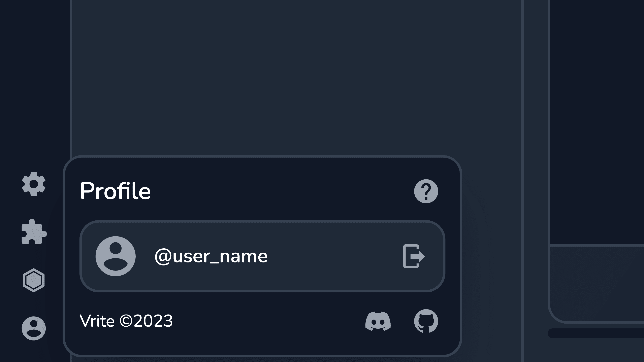The image size is (644, 362).
Task: Click the user avatar in the profile card
Action: coord(116,256)
